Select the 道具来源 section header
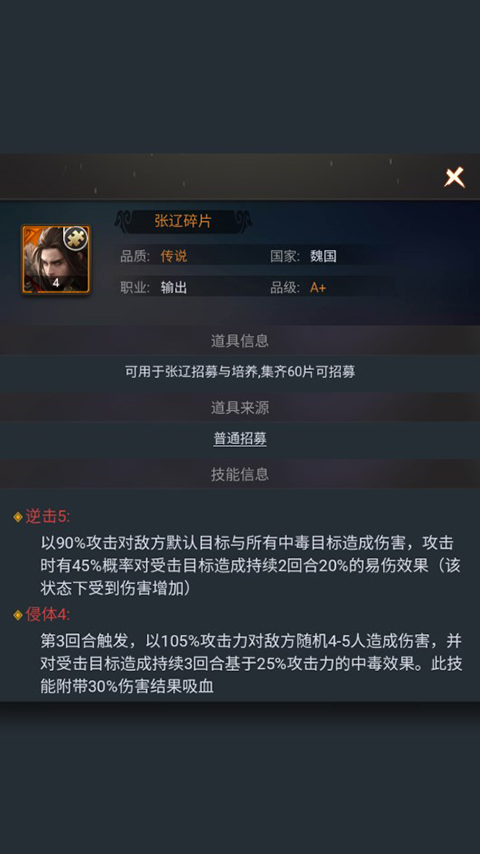The width and height of the screenshot is (480, 854). coord(240,407)
